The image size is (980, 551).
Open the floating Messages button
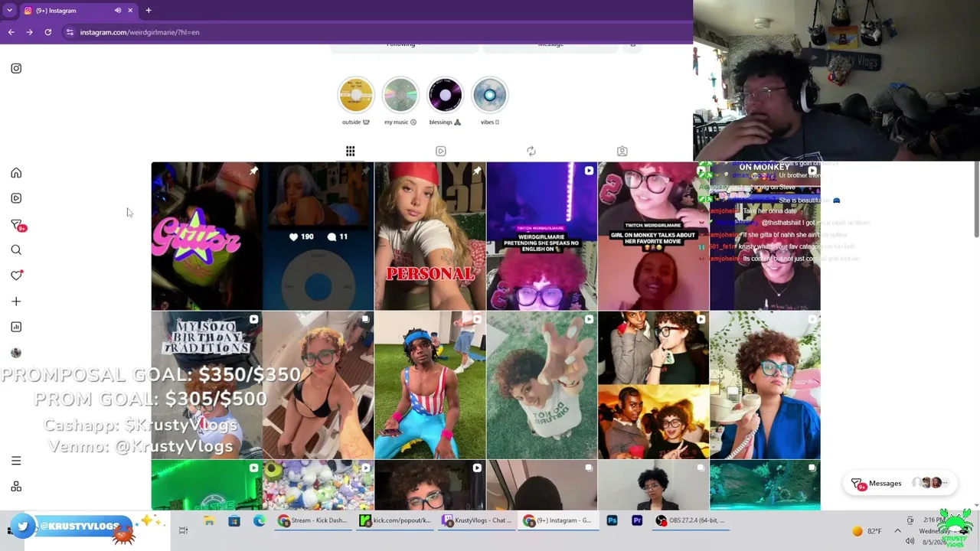tap(900, 484)
